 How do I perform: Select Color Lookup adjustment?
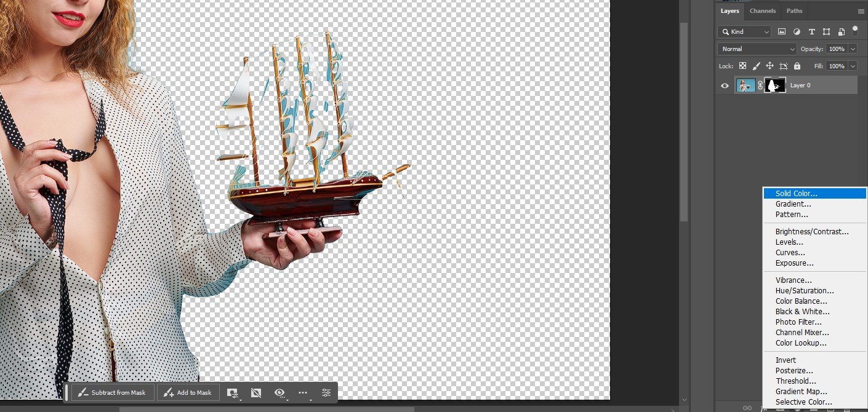814,343
